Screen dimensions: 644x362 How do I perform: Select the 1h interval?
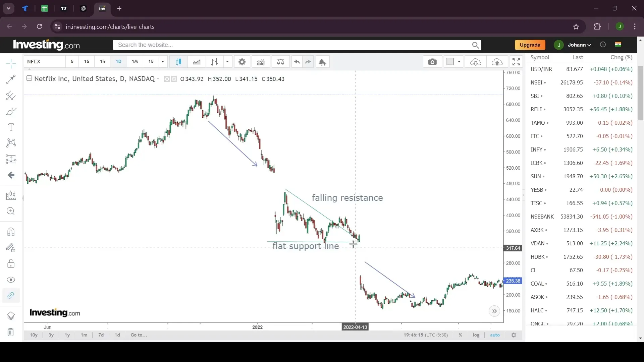pyautogui.click(x=103, y=62)
